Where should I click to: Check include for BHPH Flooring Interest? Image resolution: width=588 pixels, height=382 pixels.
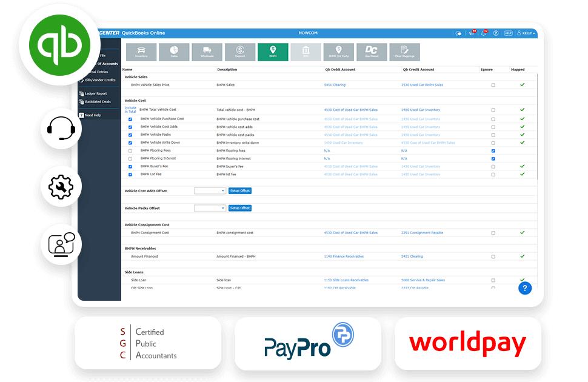pos(130,159)
